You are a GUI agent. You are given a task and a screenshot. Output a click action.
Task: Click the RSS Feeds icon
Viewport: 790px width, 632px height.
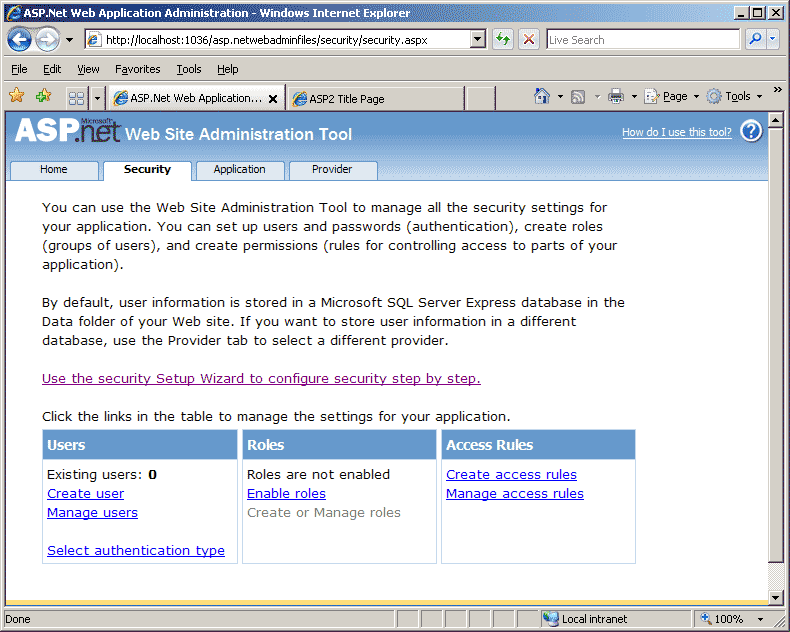pos(578,96)
